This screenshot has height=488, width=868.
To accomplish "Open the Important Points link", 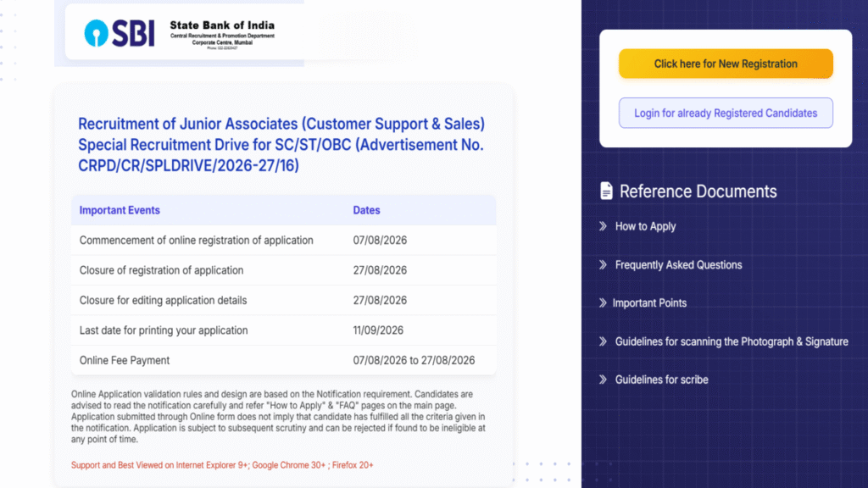I will (649, 302).
